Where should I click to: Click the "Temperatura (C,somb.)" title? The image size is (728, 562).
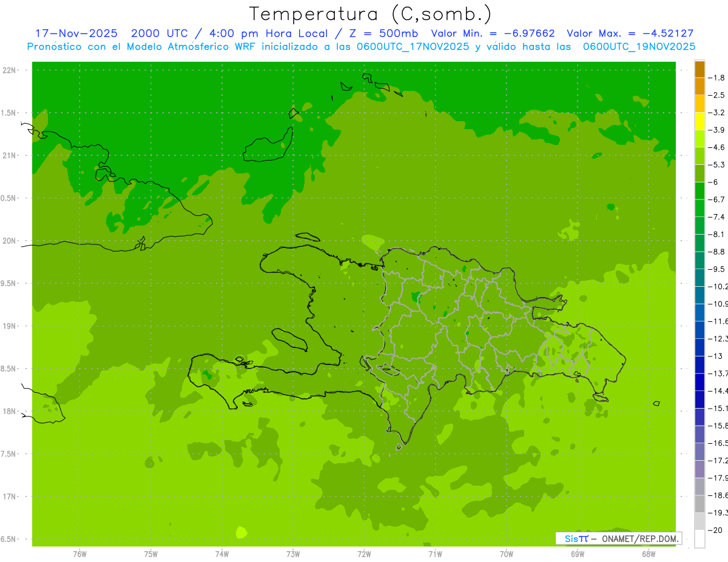(370, 14)
